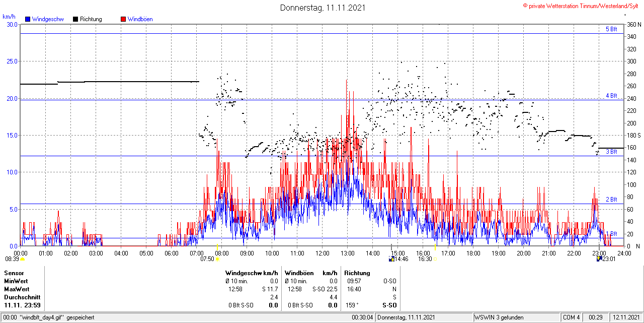Click the moon icon next to 14:46
The width and height of the screenshot is (644, 323).
(x=391, y=259)
